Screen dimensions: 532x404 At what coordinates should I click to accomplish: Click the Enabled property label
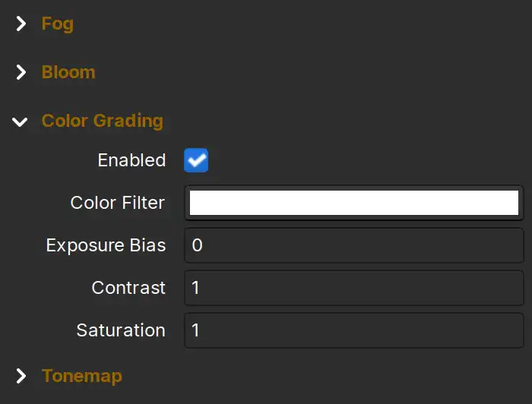[x=131, y=160]
